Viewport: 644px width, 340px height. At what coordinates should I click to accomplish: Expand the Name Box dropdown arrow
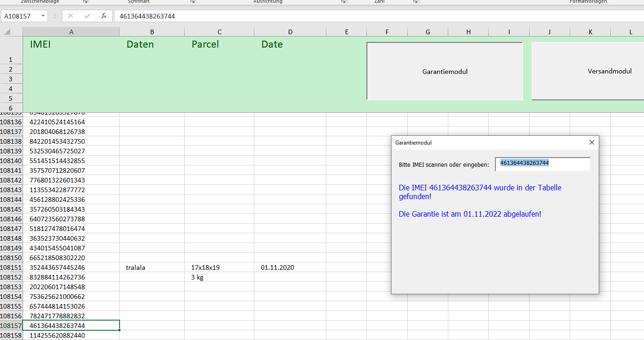pos(43,16)
